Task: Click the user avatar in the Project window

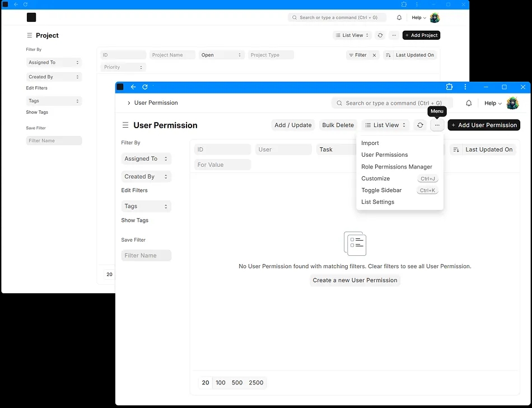Action: pyautogui.click(x=435, y=18)
